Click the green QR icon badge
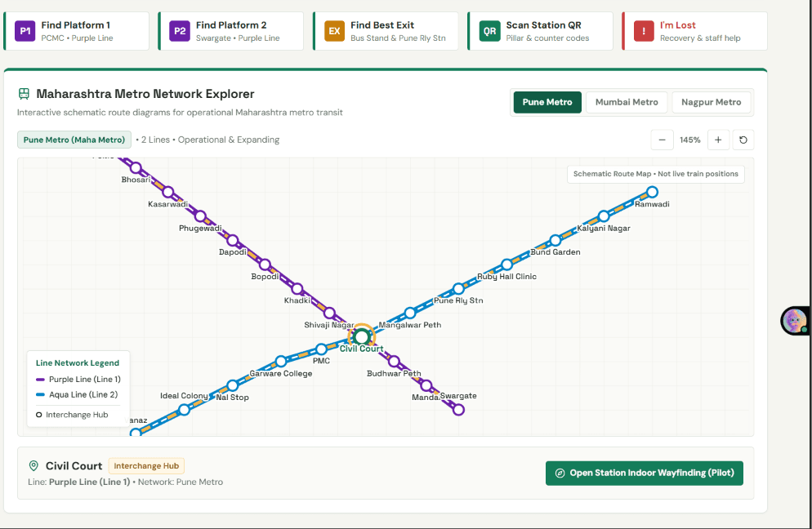Viewport: 812px width, 529px height. point(489,31)
